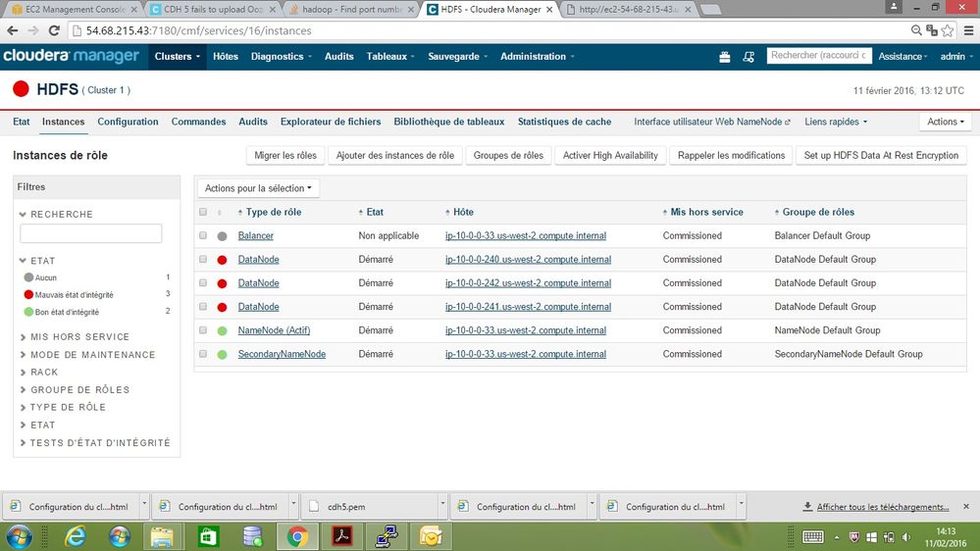This screenshot has height=551, width=980.
Task: Open Adobe Reader from taskbar
Action: (x=342, y=536)
